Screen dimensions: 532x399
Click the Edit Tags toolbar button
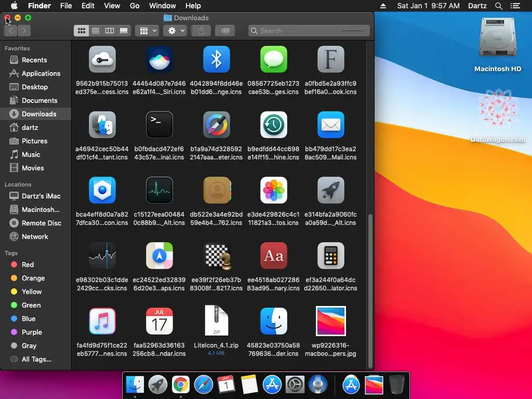point(225,31)
